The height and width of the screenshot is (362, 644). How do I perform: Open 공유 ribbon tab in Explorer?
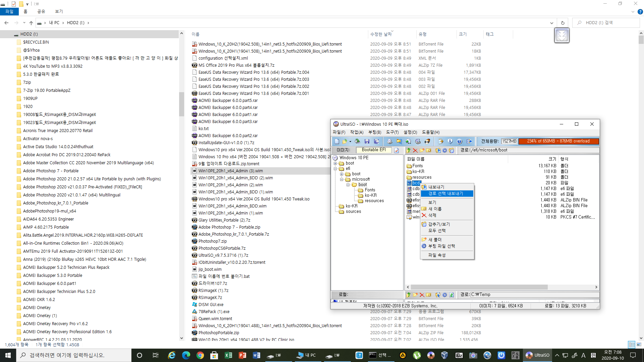coord(41,11)
